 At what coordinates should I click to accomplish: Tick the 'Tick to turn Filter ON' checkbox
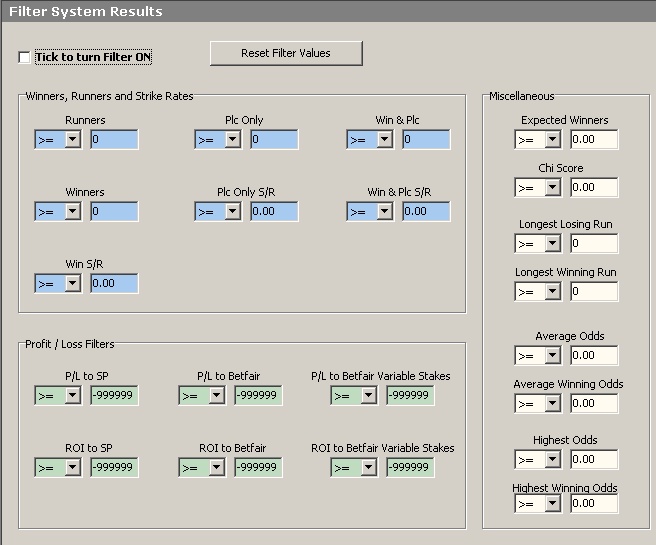(24, 57)
